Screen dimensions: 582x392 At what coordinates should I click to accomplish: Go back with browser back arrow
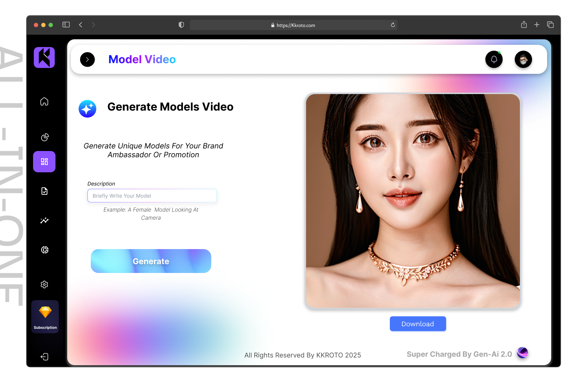[x=80, y=25]
